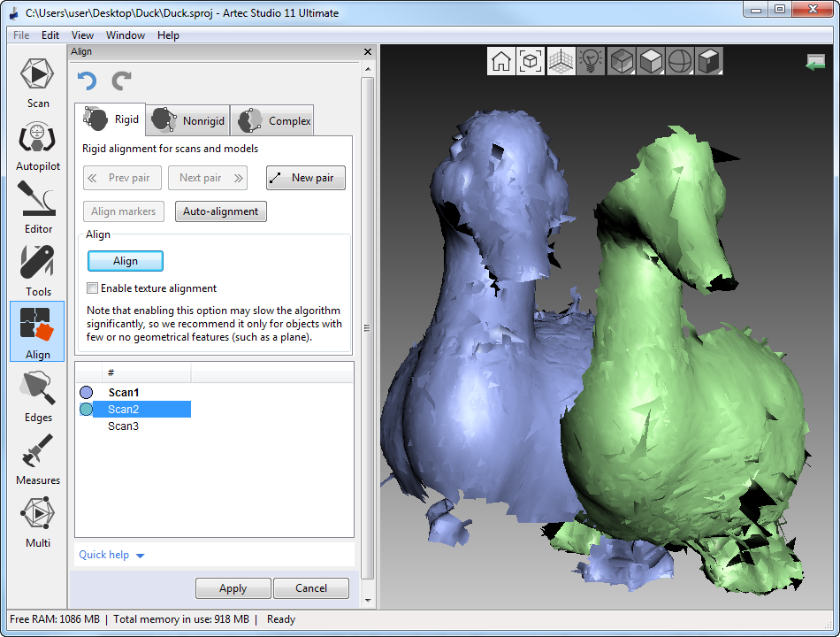Image resolution: width=840 pixels, height=637 pixels.
Task: Close the Align panel
Action: point(368,51)
